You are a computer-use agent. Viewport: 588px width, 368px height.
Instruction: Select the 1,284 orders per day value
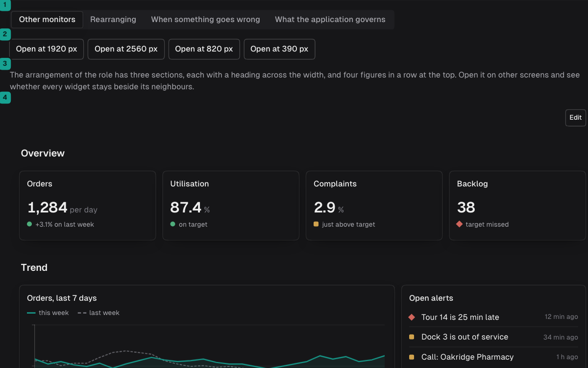point(48,208)
